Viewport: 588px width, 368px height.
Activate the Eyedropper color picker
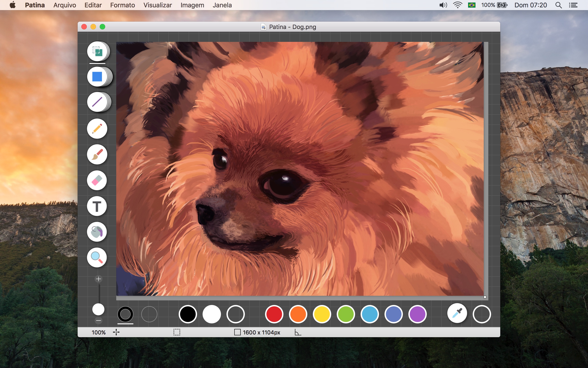[457, 313]
